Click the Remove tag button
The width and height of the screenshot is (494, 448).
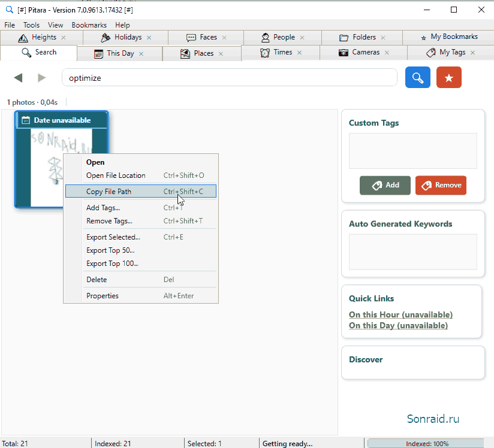(441, 185)
